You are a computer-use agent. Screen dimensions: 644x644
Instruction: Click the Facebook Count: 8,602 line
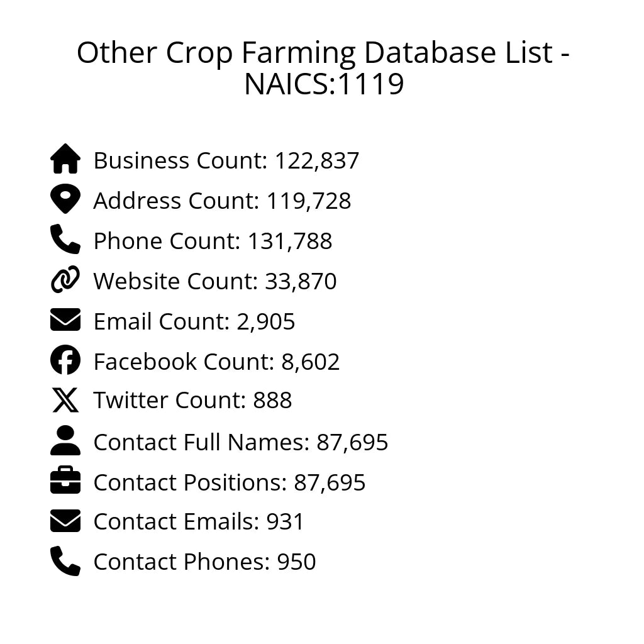point(216,362)
